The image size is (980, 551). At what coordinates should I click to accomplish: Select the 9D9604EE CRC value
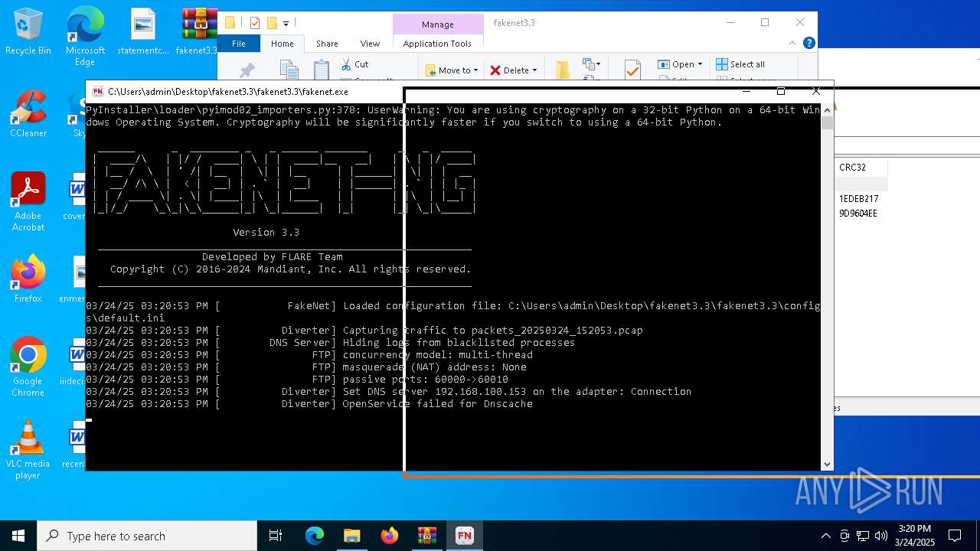click(x=858, y=214)
